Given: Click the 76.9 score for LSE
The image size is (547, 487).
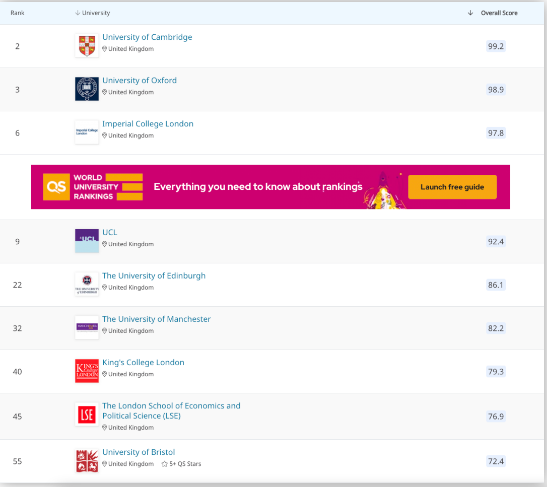Looking at the screenshot, I should coord(496,416).
